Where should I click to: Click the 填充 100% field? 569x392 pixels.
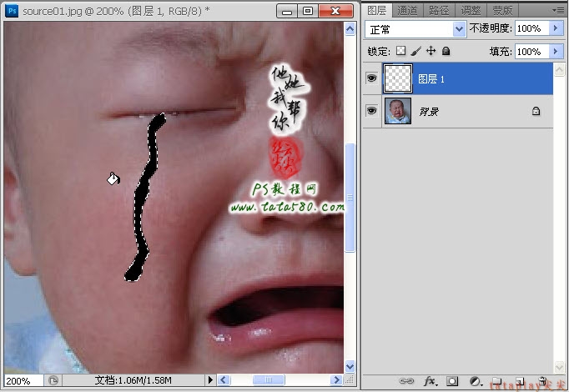pos(532,52)
